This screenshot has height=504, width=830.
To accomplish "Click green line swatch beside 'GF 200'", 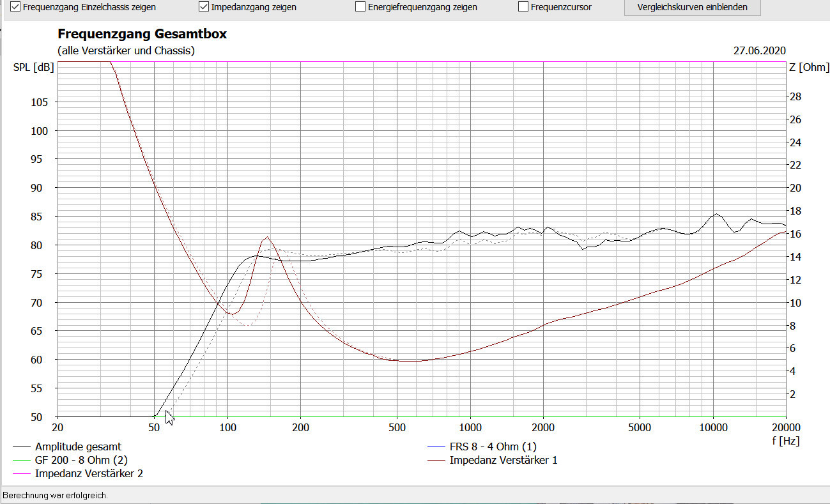I will [x=21, y=460].
